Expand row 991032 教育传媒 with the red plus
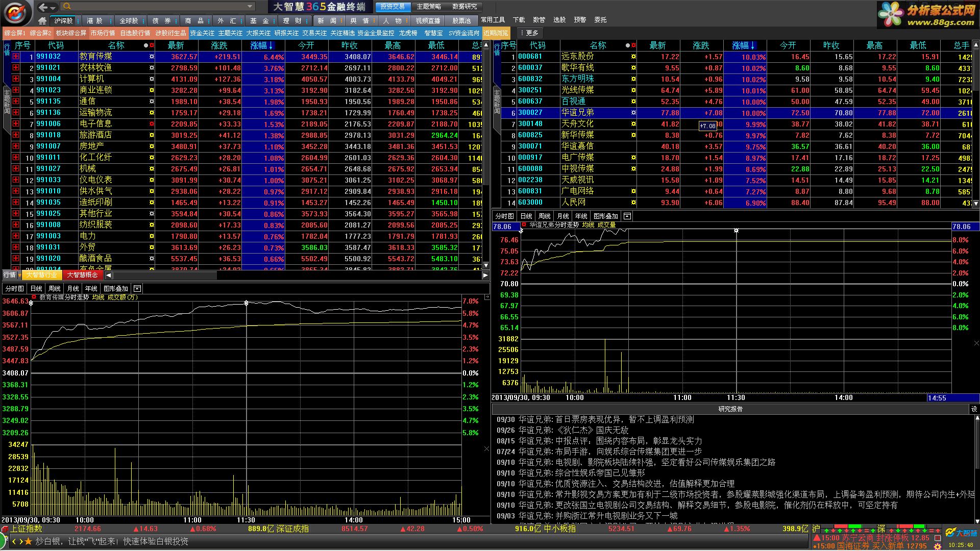Viewport: 980px width, 551px height. click(16, 57)
